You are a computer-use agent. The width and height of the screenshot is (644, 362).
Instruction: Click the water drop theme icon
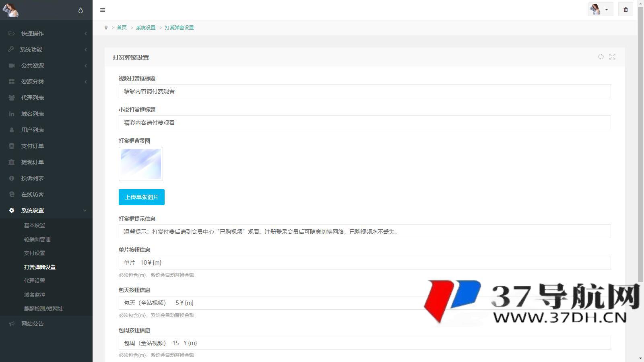(x=80, y=10)
